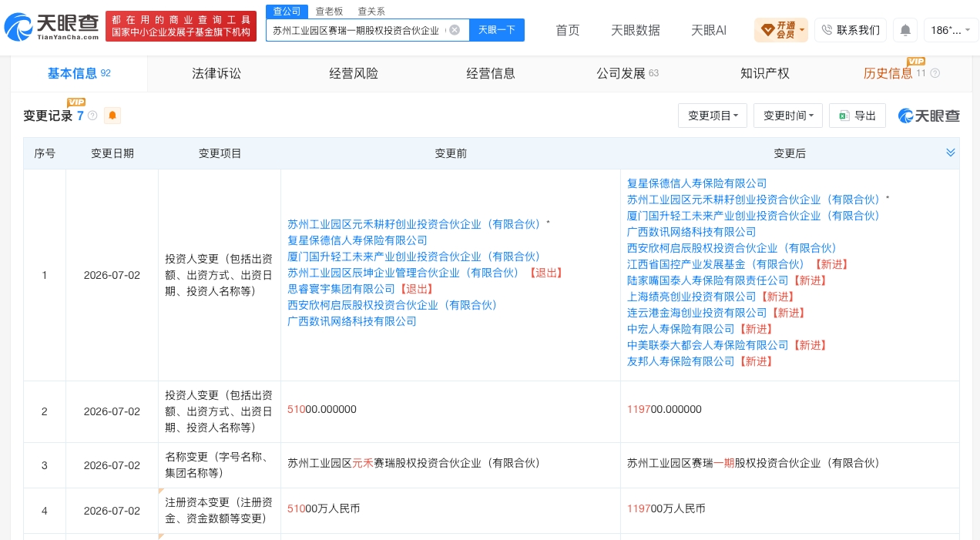The height and width of the screenshot is (540, 980).
Task: Click the 天眼一下 search button
Action: pos(497,30)
